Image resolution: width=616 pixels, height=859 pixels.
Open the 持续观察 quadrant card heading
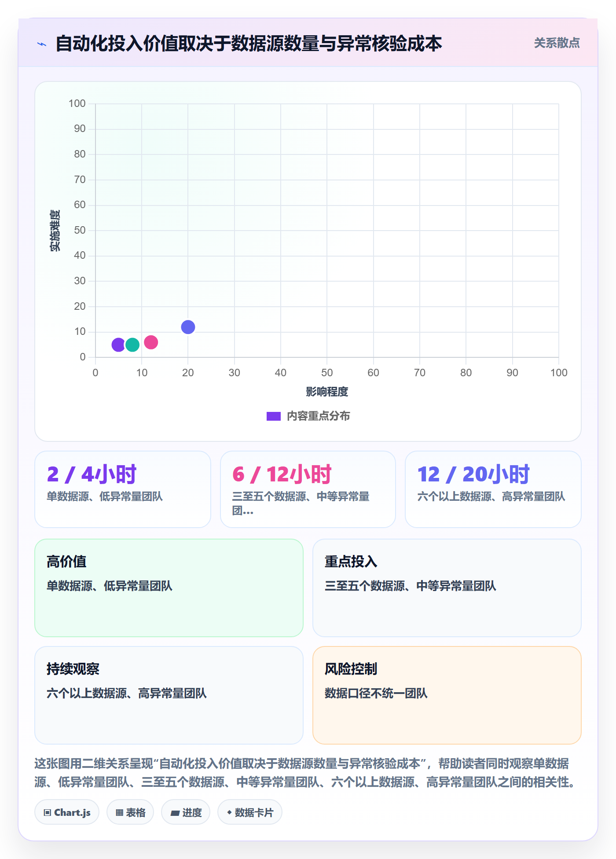(x=73, y=669)
